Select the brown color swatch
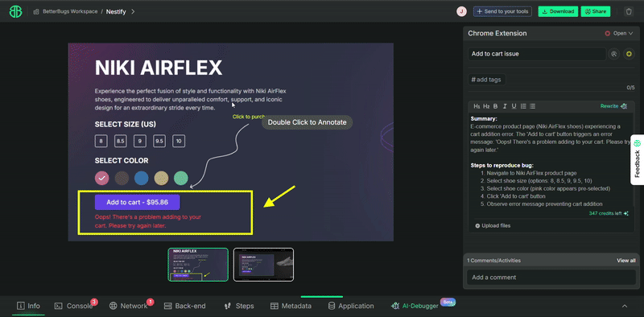 pyautogui.click(x=122, y=178)
